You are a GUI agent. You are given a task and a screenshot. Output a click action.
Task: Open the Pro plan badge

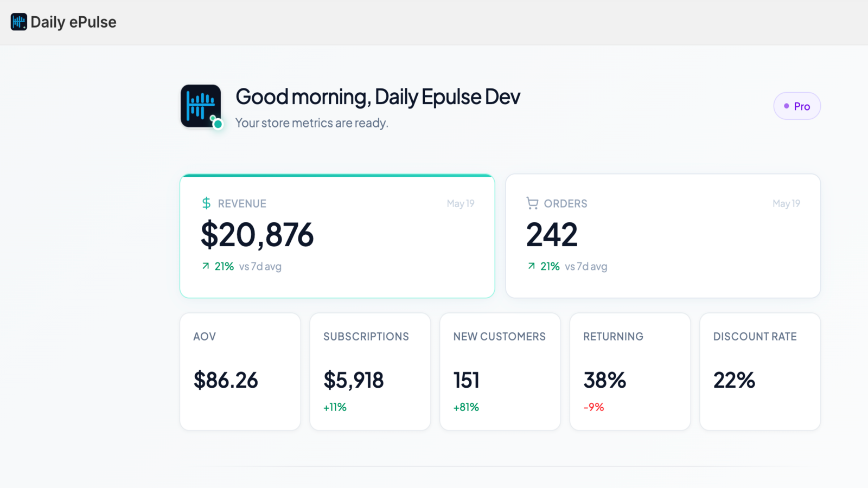(797, 106)
